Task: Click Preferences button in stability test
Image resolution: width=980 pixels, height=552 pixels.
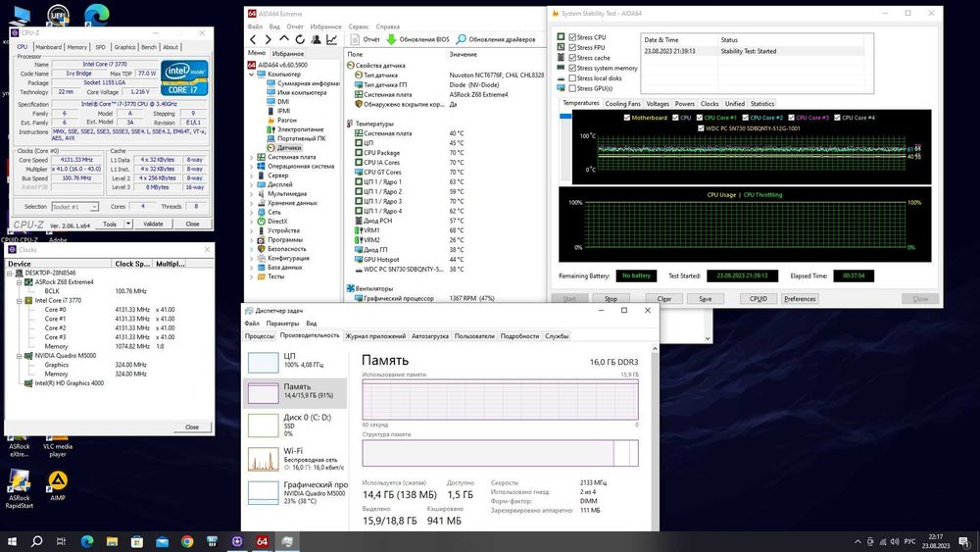Action: pyautogui.click(x=800, y=299)
